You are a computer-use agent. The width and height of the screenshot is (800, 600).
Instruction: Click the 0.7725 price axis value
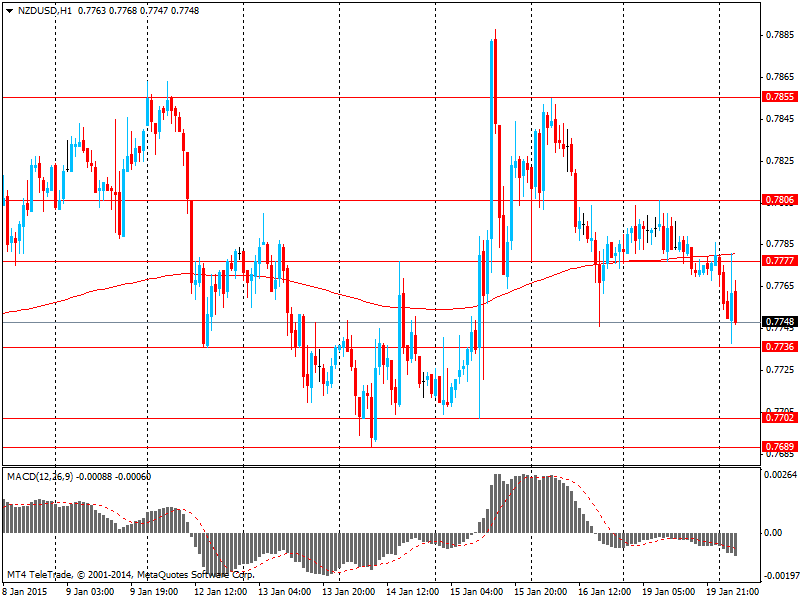pos(780,369)
